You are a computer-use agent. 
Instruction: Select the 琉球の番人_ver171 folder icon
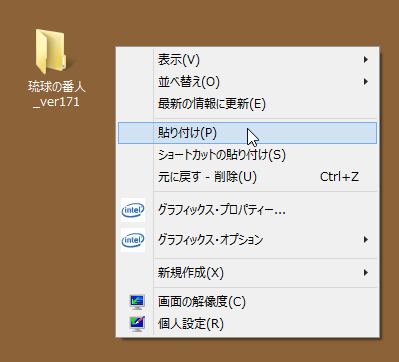pos(51,52)
